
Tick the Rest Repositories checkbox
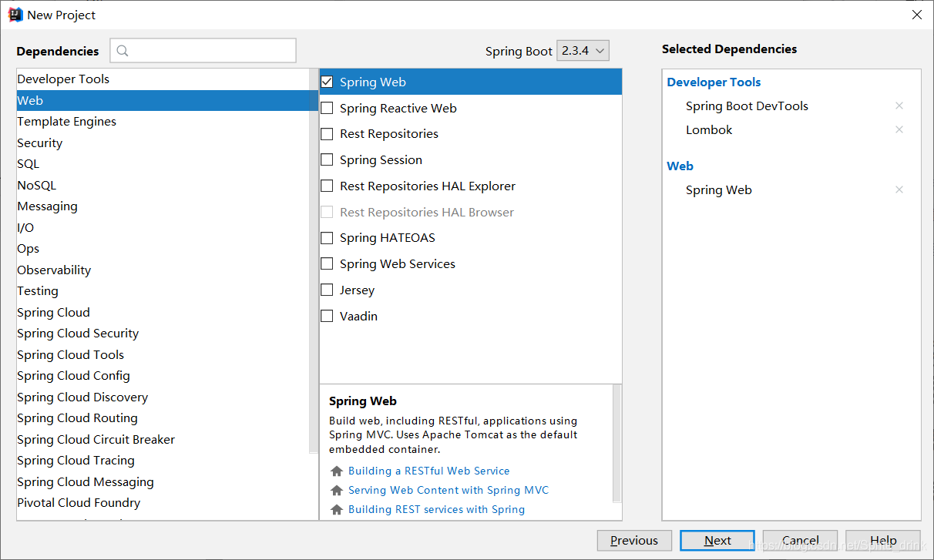(327, 134)
